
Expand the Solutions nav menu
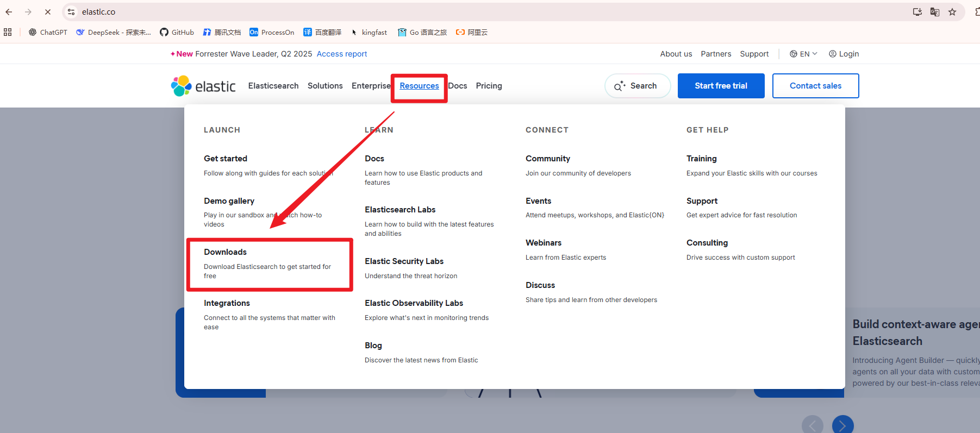[x=325, y=86]
